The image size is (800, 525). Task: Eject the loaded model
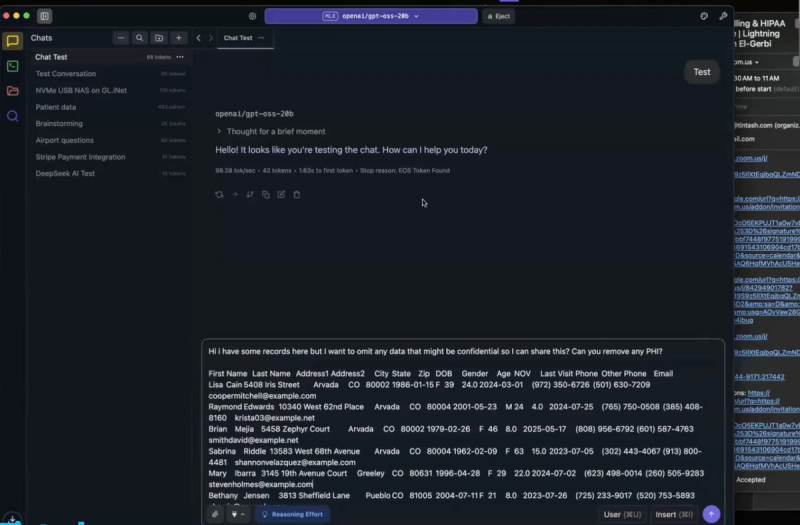tap(498, 16)
